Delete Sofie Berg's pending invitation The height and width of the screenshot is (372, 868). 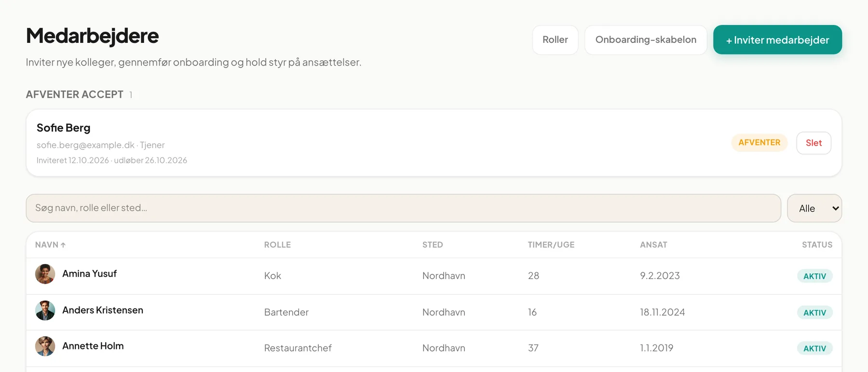814,143
